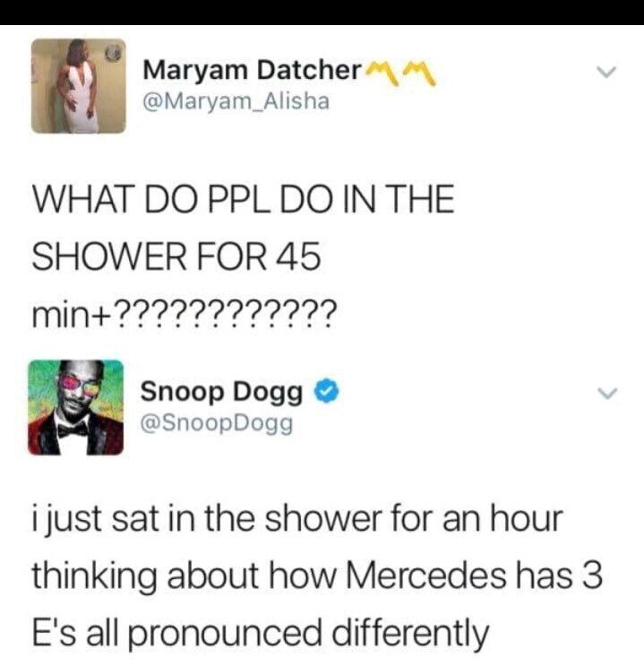Click the word 'thinking' in Snoop's tweet

coord(94,577)
